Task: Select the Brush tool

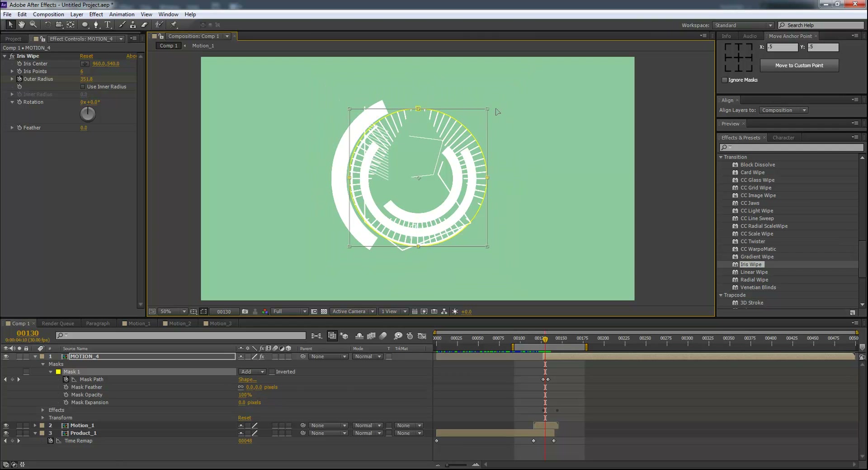Action: pyautogui.click(x=122, y=24)
